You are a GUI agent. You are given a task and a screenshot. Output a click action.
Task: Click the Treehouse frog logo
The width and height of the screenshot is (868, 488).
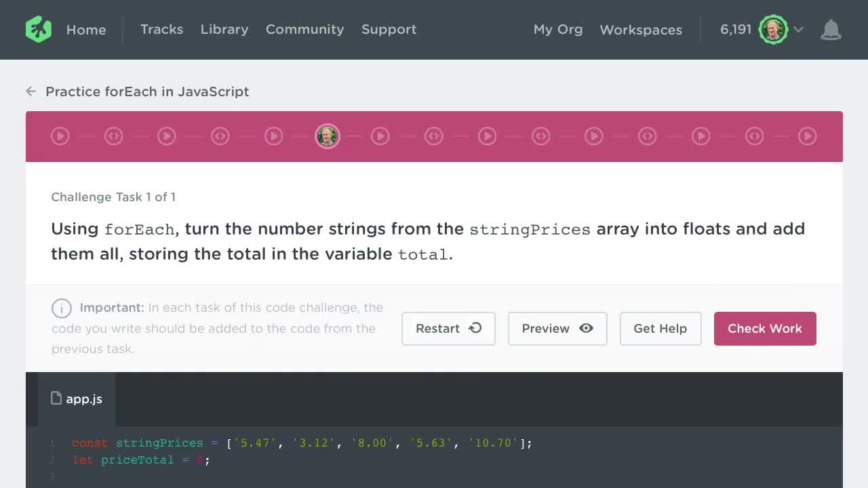pos(38,29)
